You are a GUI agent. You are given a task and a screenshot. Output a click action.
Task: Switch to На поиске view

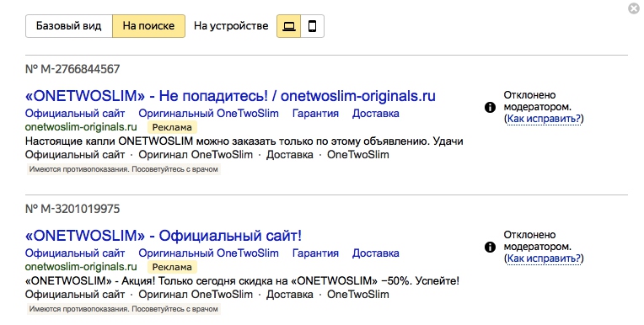click(148, 26)
